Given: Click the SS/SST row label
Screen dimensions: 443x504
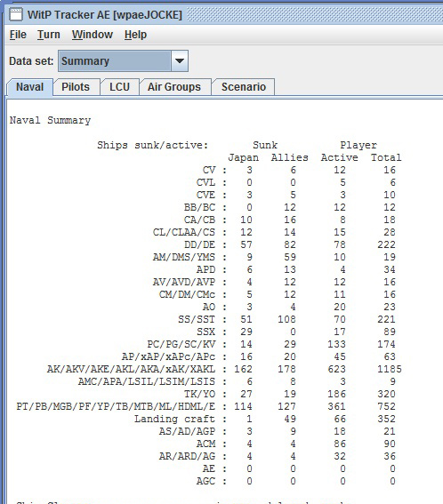Looking at the screenshot, I should tap(197, 319).
